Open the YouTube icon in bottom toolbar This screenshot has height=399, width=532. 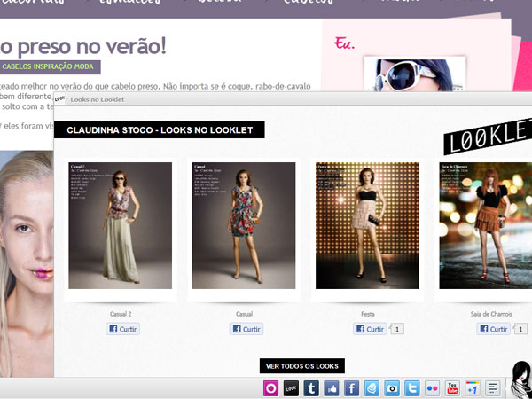pos(452,388)
